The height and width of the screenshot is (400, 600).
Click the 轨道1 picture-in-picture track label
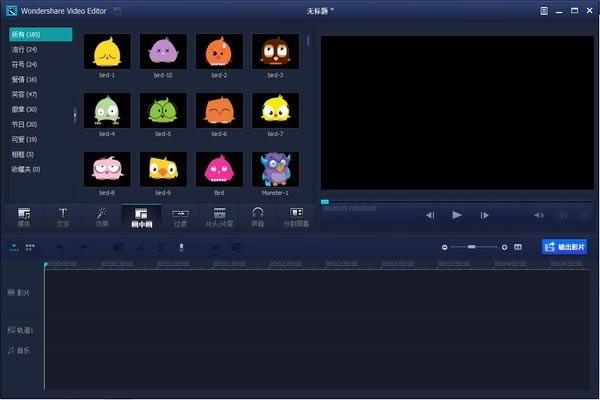point(20,330)
